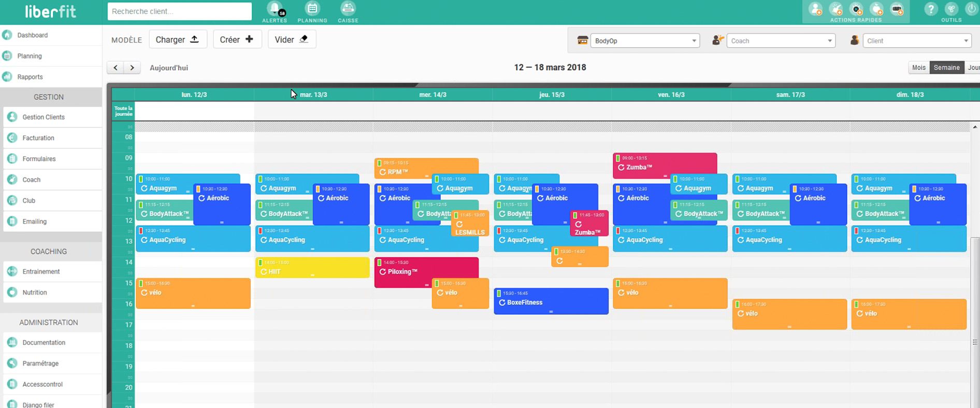Screen dimensions: 980x408
Task: Switch to Mois view
Action: click(x=918, y=68)
